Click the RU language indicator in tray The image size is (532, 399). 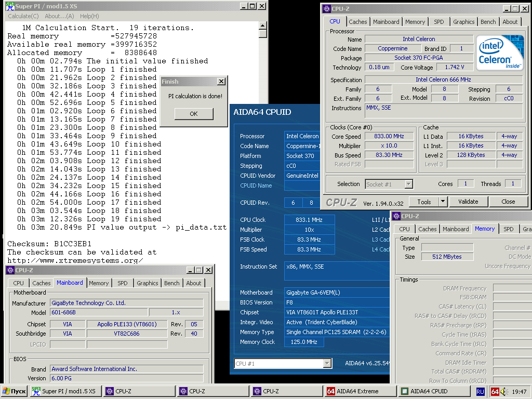click(480, 392)
